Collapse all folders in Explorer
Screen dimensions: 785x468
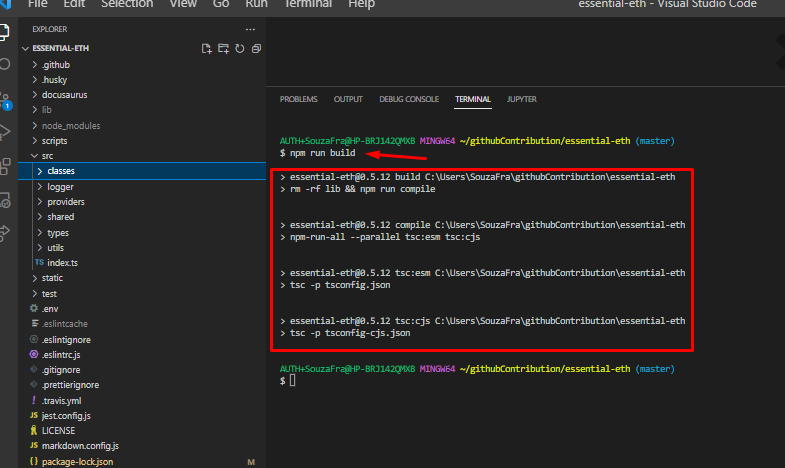(x=256, y=49)
